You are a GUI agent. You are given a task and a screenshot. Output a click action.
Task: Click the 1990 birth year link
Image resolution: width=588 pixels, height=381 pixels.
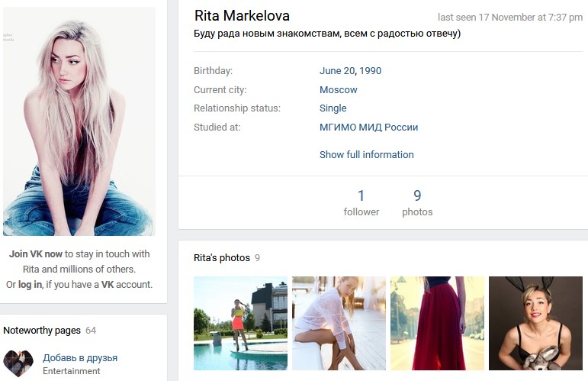(370, 71)
